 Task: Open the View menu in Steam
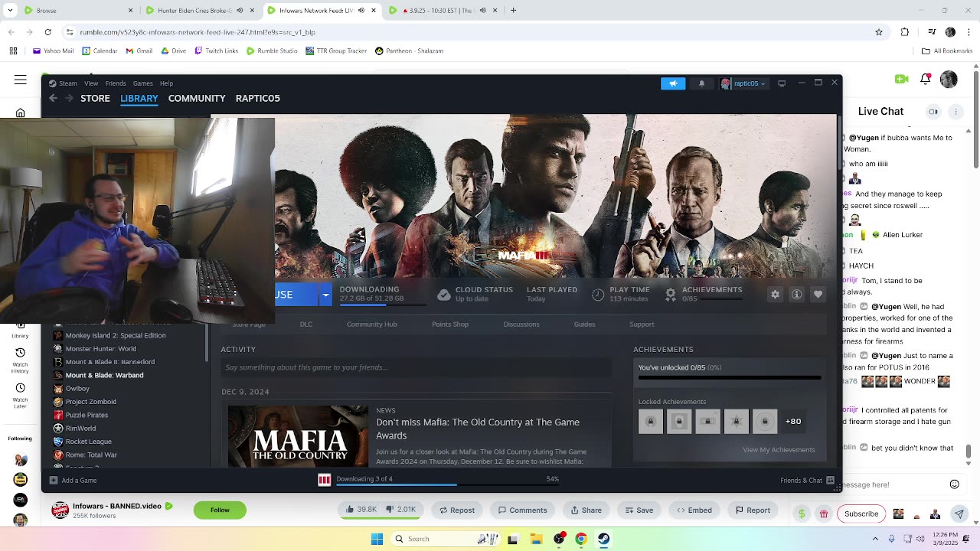click(x=91, y=83)
